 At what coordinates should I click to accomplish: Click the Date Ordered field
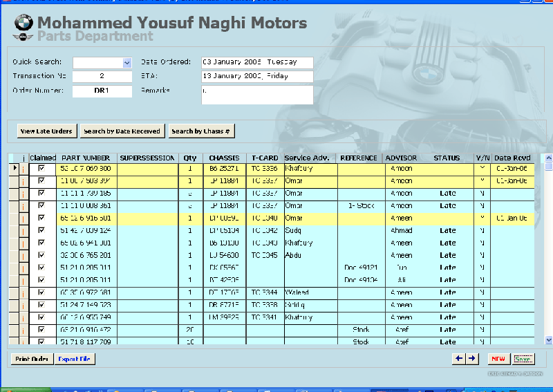[257, 62]
